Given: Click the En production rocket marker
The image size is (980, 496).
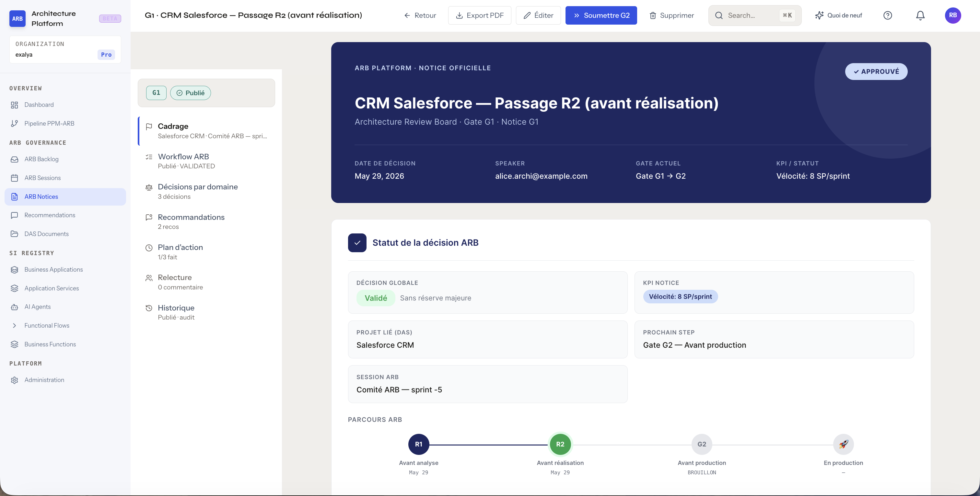Looking at the screenshot, I should (x=844, y=444).
